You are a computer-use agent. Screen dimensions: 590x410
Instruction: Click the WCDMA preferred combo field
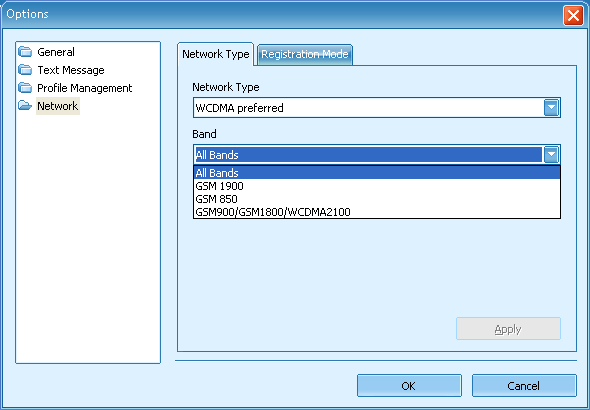pyautogui.click(x=377, y=108)
